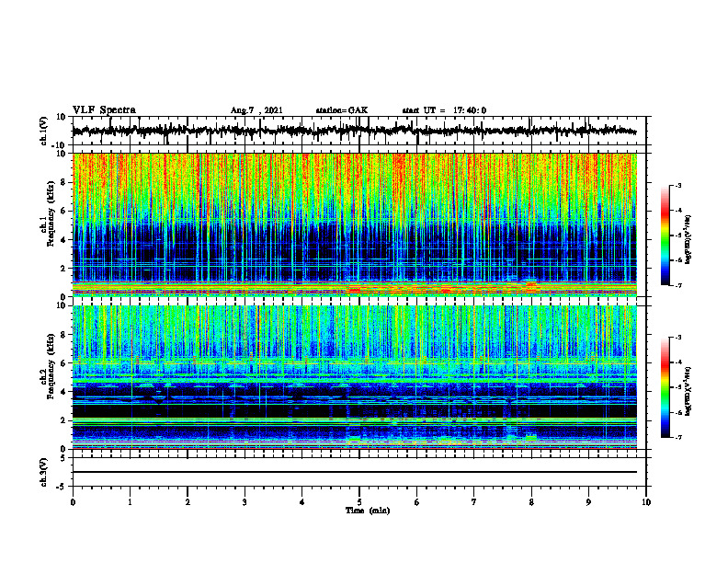Click the ch.1 PSD color bar
728x563 pixels.
point(665,236)
